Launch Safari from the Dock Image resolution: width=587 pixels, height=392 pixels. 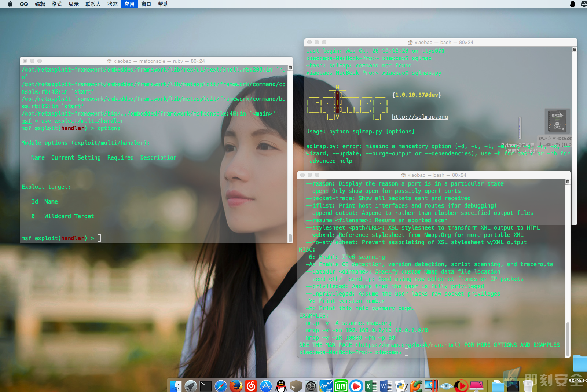pyautogui.click(x=221, y=386)
